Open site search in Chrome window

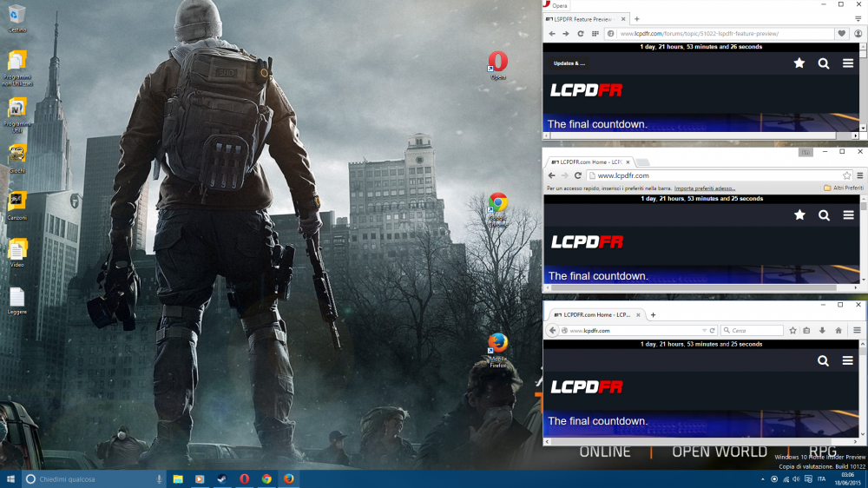[825, 215]
